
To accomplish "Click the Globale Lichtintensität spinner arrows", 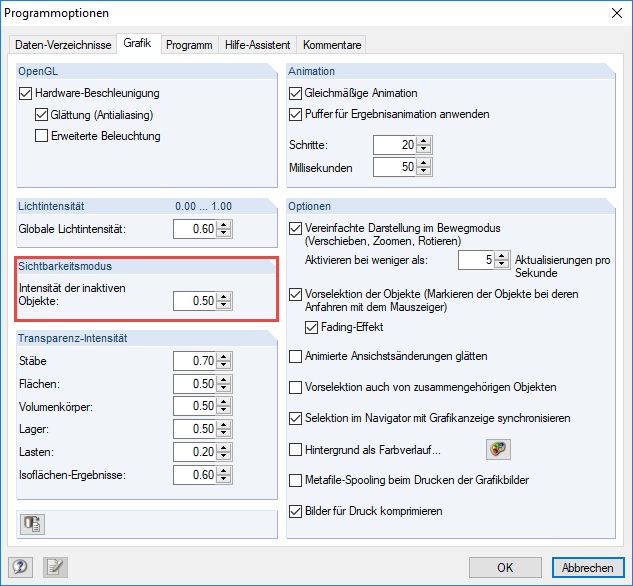I will 224,229.
